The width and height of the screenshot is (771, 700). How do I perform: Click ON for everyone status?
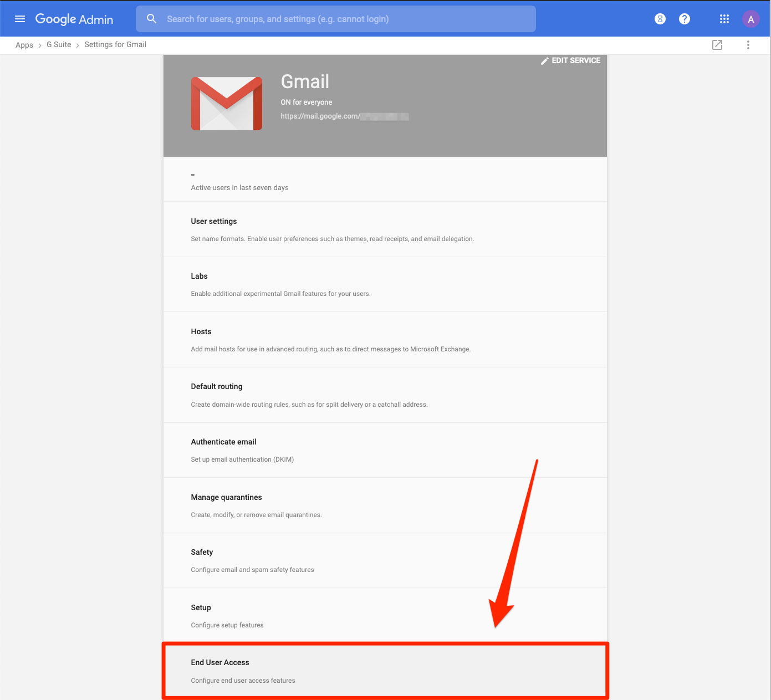coord(307,103)
